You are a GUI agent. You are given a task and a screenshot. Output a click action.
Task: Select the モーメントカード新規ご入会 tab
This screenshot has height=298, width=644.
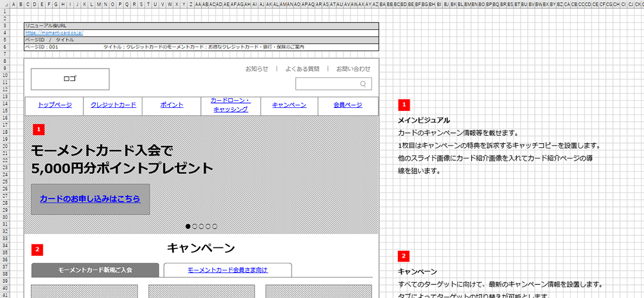[x=95, y=270]
